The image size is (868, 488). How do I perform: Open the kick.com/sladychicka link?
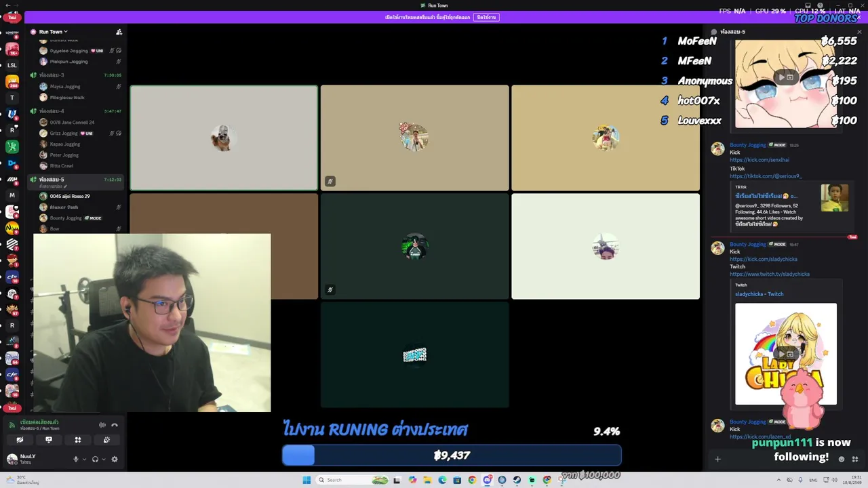[x=764, y=259]
